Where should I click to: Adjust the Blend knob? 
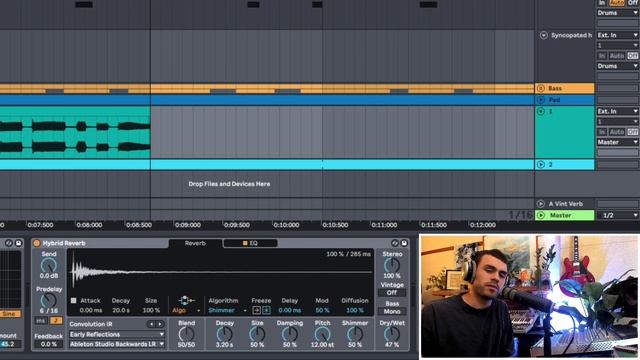click(187, 334)
